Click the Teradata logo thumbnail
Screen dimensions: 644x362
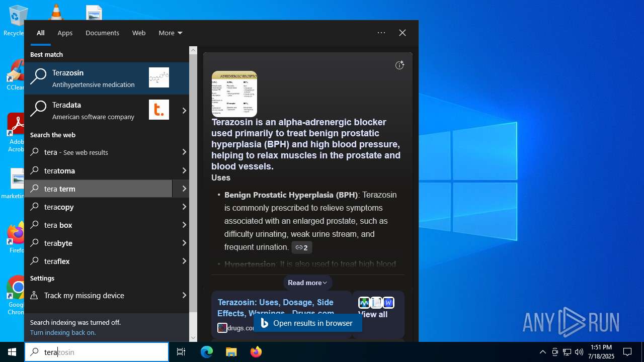point(159,110)
